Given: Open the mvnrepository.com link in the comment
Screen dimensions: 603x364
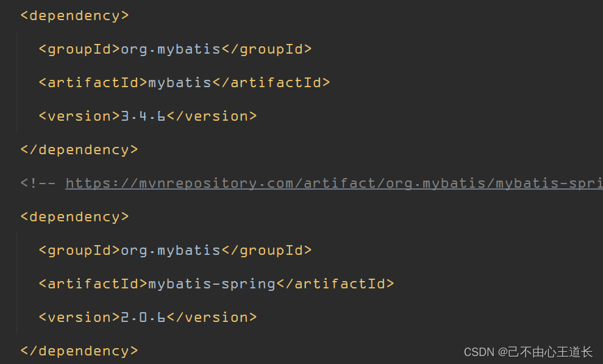Looking at the screenshot, I should point(334,184).
